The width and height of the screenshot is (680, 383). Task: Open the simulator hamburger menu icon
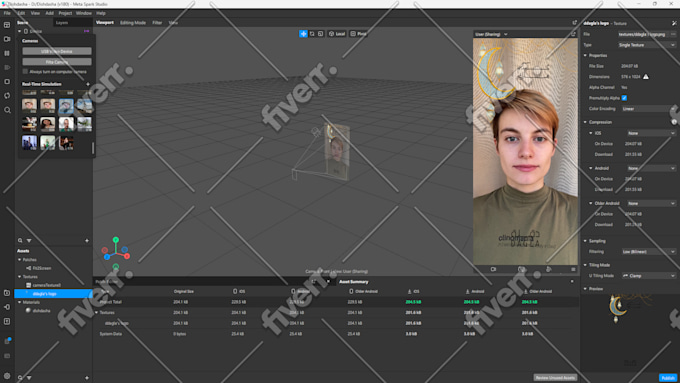573,269
